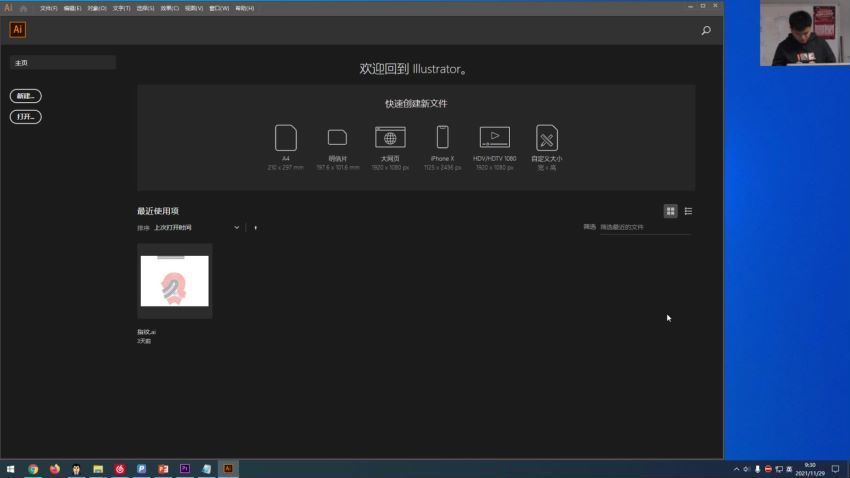
Task: Select the 大网页 web page preset
Action: 390,147
